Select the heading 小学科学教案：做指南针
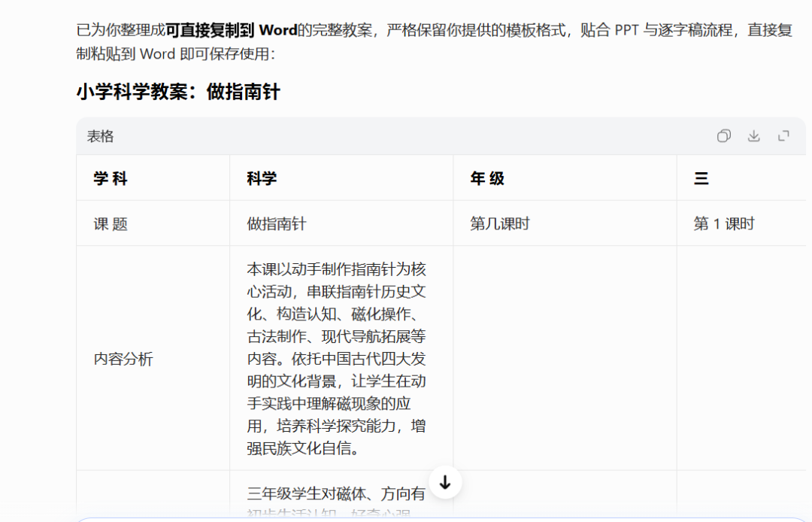The image size is (812, 522). pyautogui.click(x=177, y=92)
